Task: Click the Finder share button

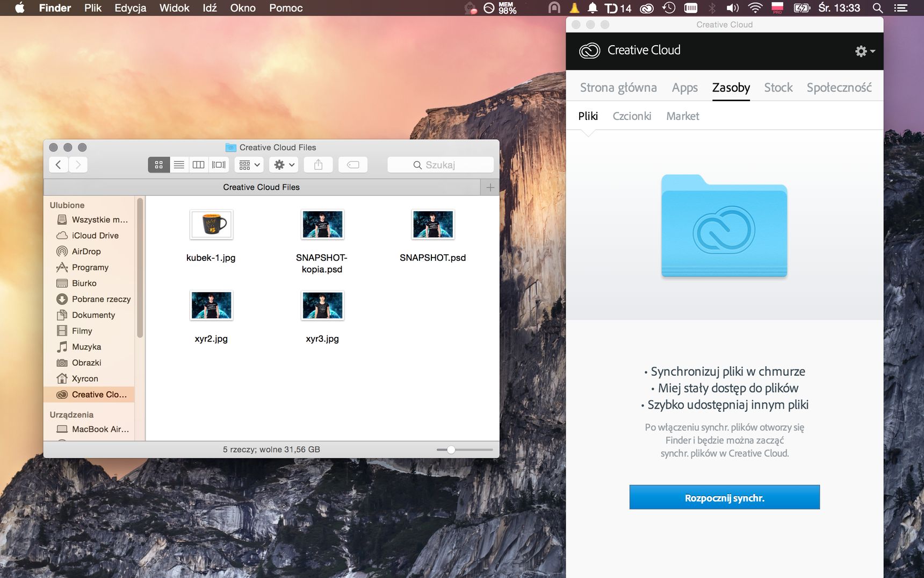Action: coord(318,165)
